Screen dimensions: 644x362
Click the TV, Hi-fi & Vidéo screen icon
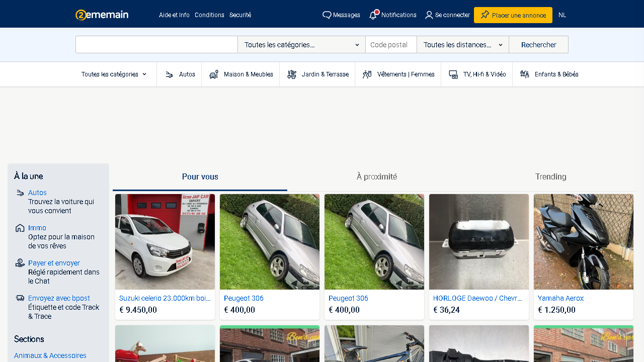tap(453, 74)
